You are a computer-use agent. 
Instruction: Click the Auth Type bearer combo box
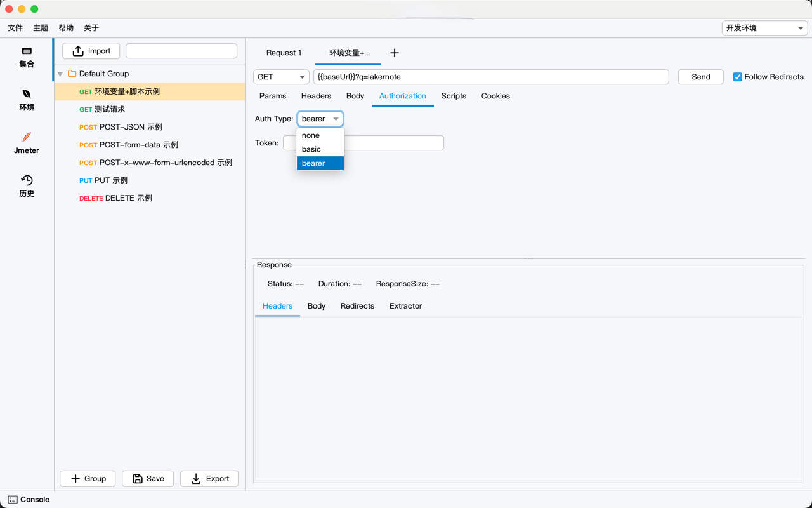tap(320, 119)
